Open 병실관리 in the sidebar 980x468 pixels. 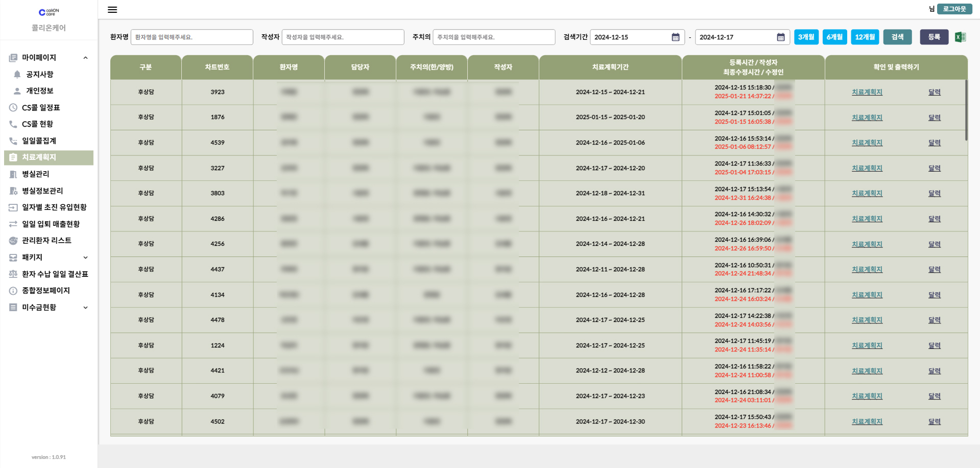tap(36, 174)
